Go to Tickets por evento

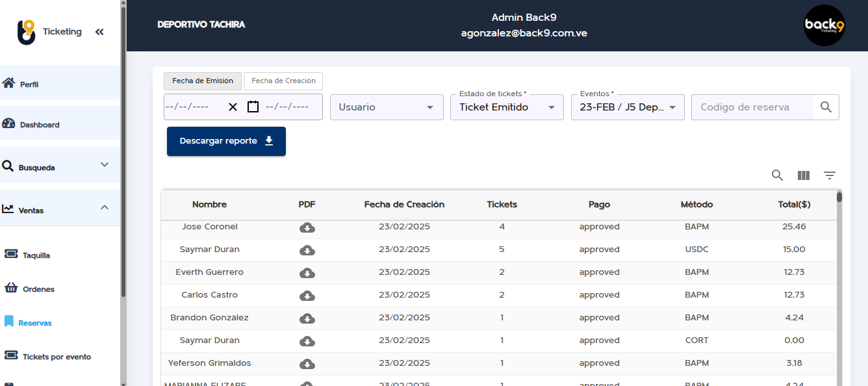(56, 357)
